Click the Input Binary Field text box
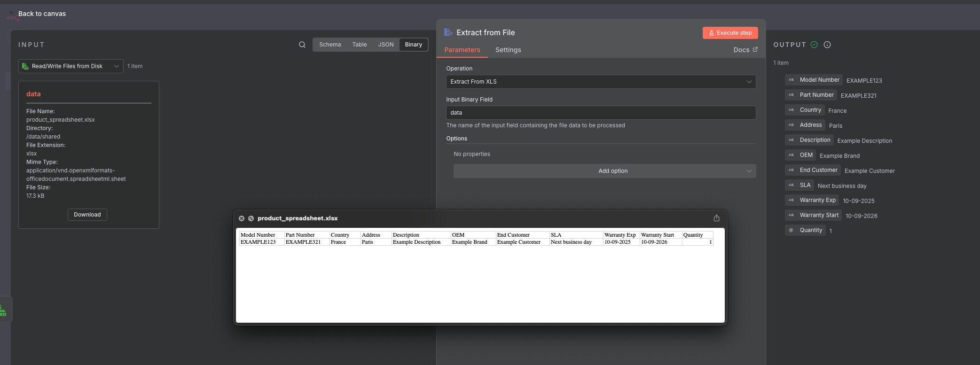Viewport: 980px width, 365px height. click(601, 113)
